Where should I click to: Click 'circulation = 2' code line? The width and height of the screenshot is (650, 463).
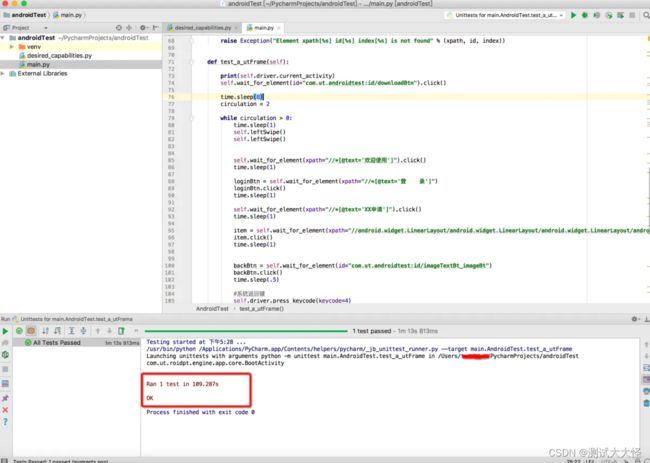tap(245, 104)
